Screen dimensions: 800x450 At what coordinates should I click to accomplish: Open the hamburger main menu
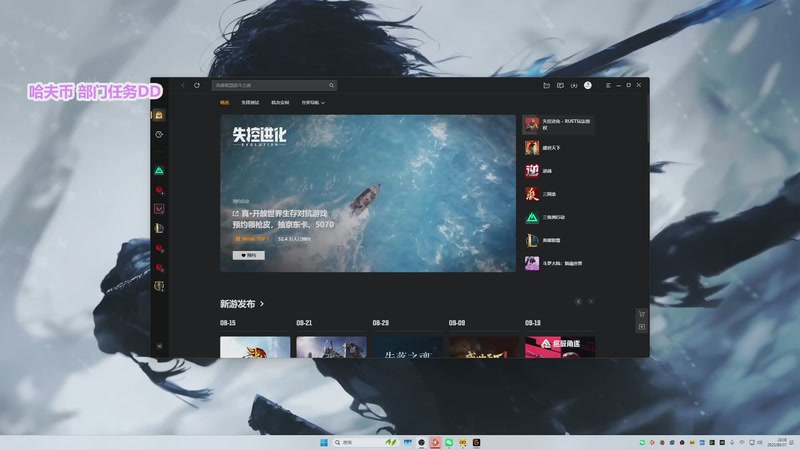pos(608,85)
